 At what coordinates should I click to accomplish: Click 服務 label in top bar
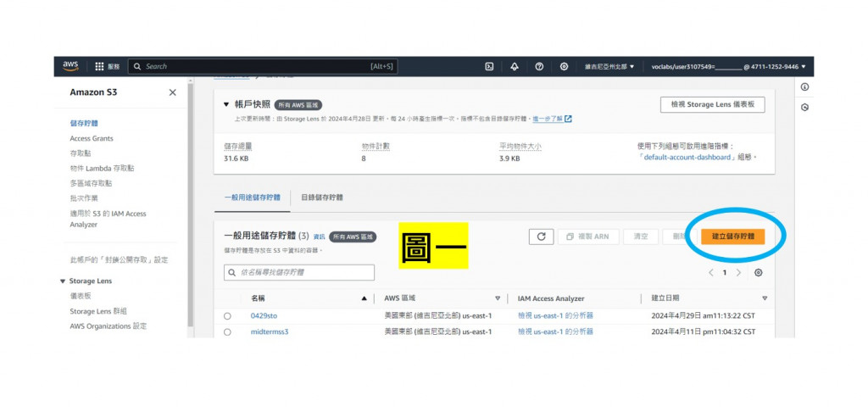coord(114,66)
